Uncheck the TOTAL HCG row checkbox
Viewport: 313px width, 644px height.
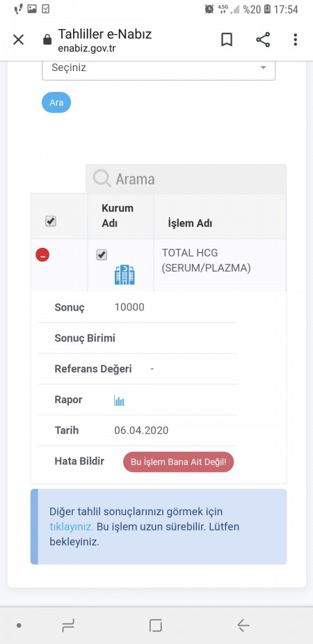click(102, 255)
